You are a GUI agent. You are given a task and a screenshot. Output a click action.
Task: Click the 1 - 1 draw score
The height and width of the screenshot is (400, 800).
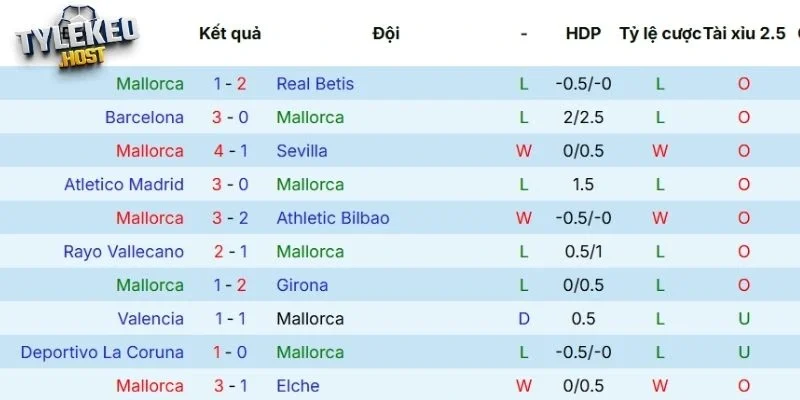coord(230,319)
